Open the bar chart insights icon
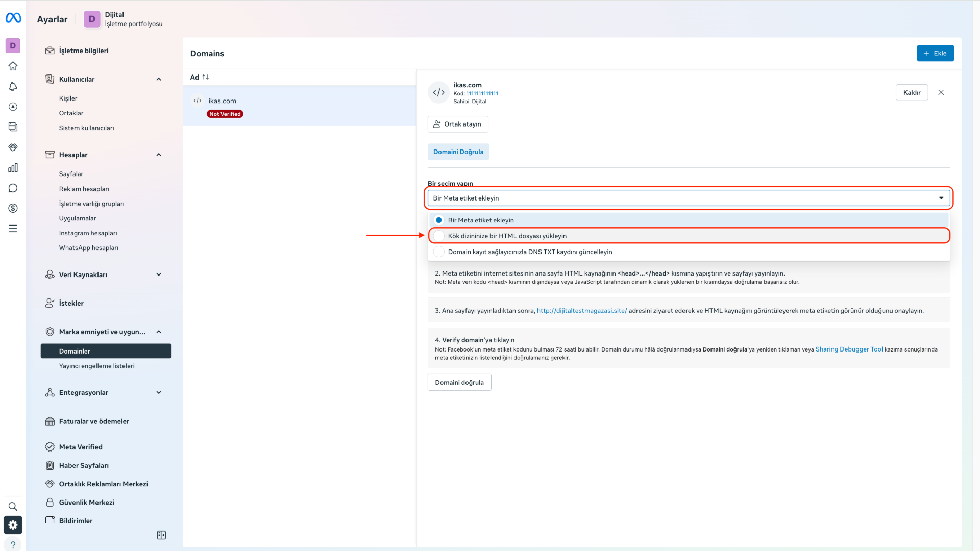 point(13,168)
